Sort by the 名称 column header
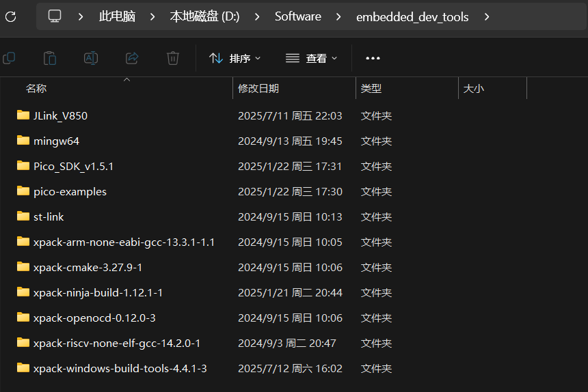Image resolution: width=588 pixels, height=392 pixels. [x=36, y=88]
